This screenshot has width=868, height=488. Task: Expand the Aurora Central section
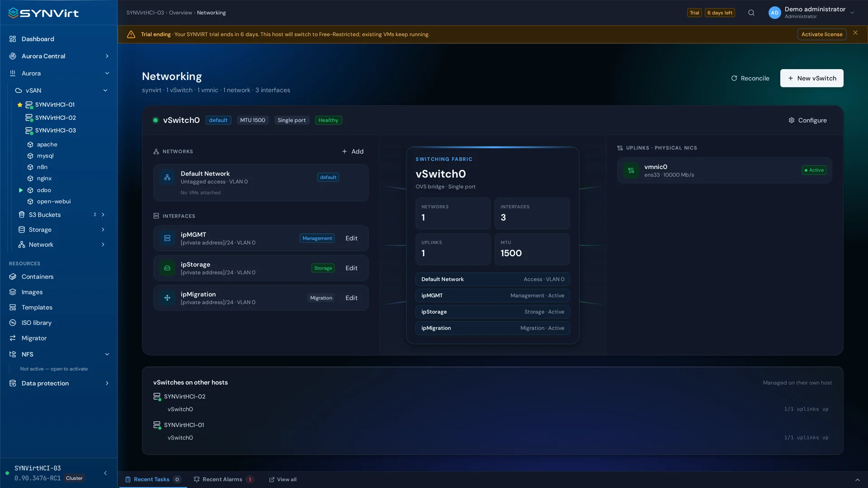click(x=107, y=56)
